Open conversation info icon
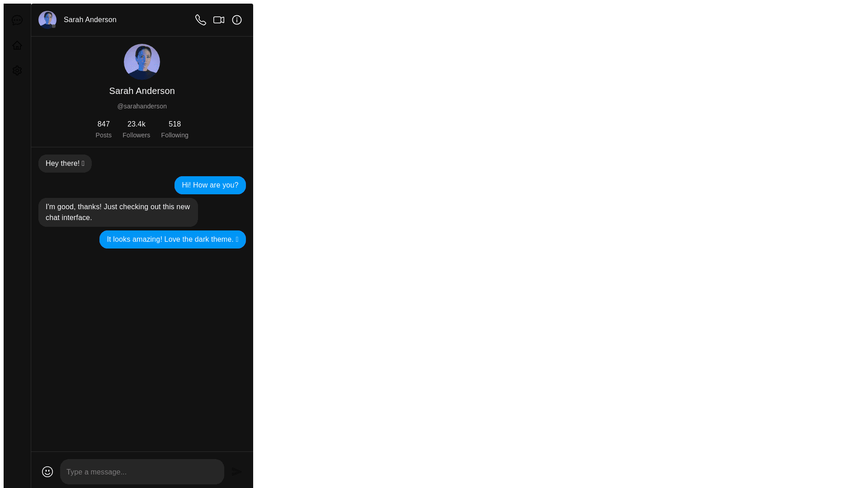The width and height of the screenshot is (868, 488). [x=237, y=20]
